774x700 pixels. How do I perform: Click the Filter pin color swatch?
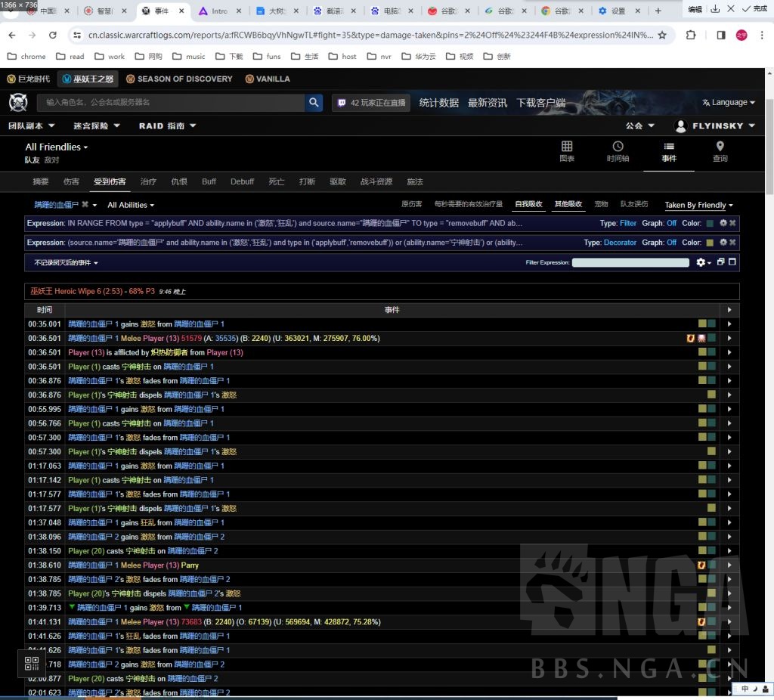(710, 224)
